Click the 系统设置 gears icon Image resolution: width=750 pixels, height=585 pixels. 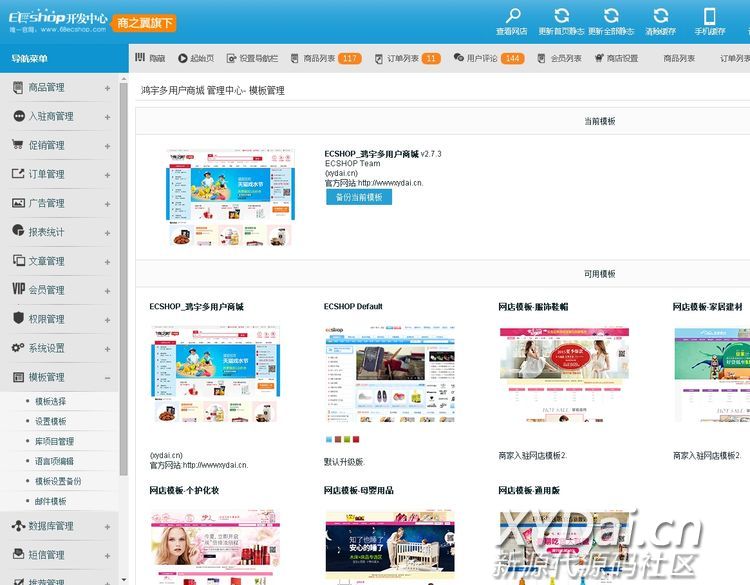[18, 347]
